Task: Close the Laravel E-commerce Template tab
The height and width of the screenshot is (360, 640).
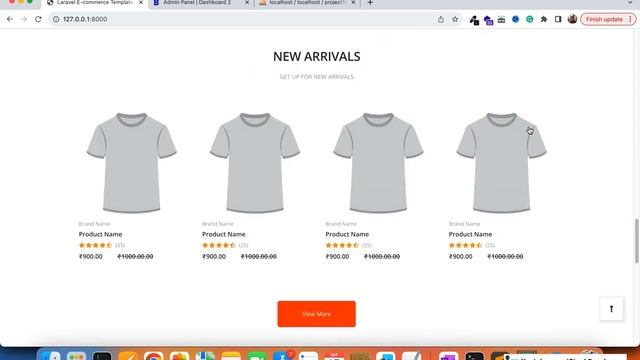Action: click(141, 3)
